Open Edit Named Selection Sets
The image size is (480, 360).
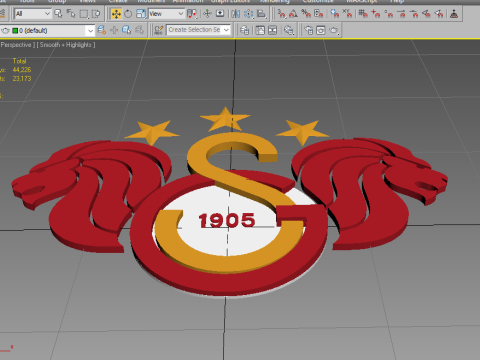pos(159,30)
